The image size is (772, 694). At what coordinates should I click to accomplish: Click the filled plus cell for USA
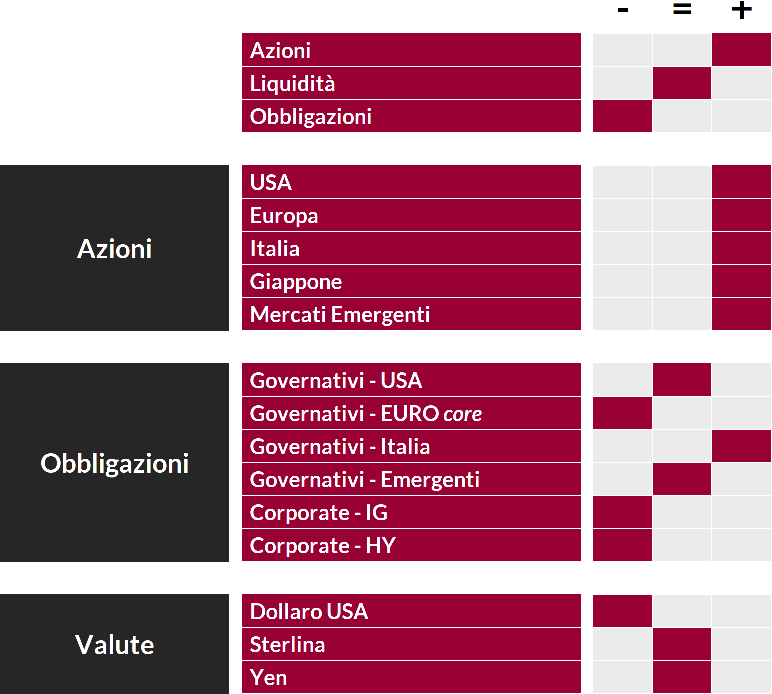click(x=741, y=182)
